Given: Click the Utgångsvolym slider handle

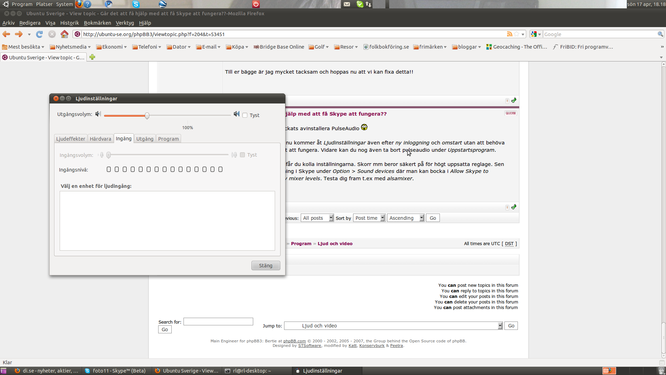Looking at the screenshot, I should [x=147, y=115].
